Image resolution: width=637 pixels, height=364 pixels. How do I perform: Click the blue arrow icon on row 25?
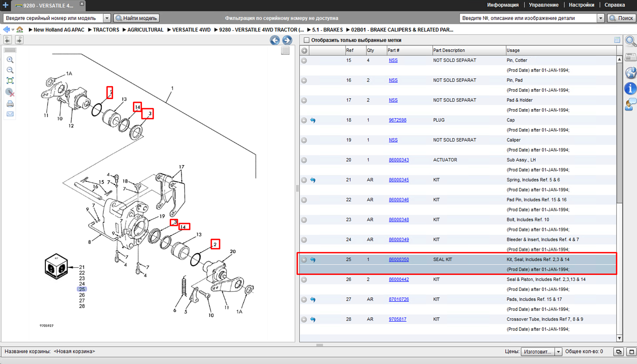click(313, 260)
